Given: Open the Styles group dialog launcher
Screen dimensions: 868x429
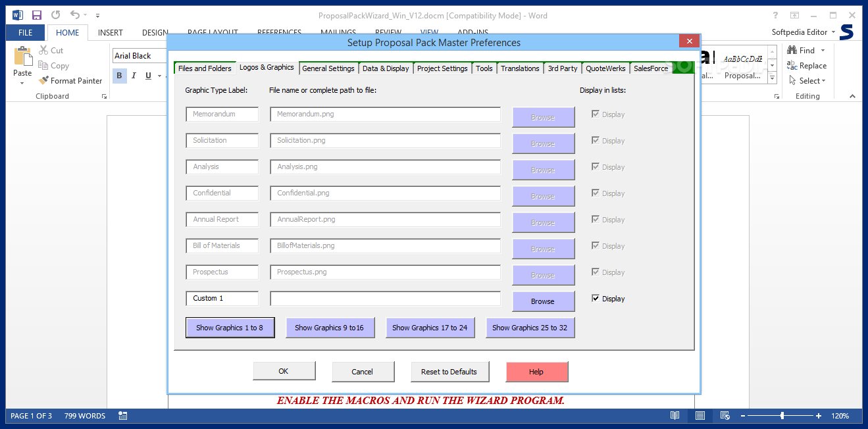Looking at the screenshot, I should pyautogui.click(x=778, y=97).
